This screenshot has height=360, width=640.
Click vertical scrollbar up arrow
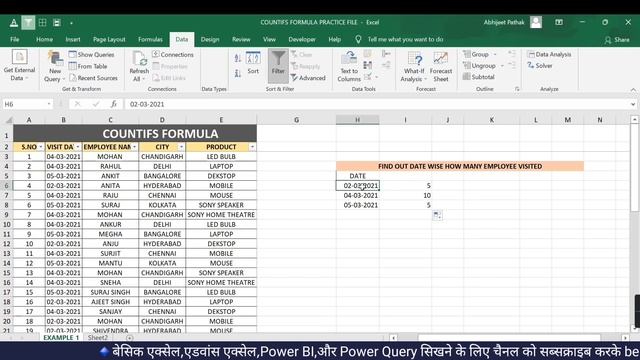coord(634,120)
